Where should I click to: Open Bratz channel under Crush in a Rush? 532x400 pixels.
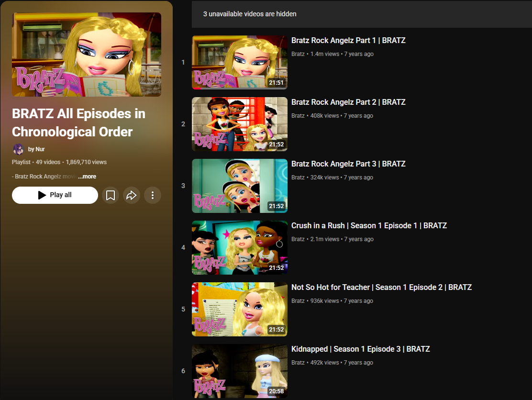(x=298, y=239)
